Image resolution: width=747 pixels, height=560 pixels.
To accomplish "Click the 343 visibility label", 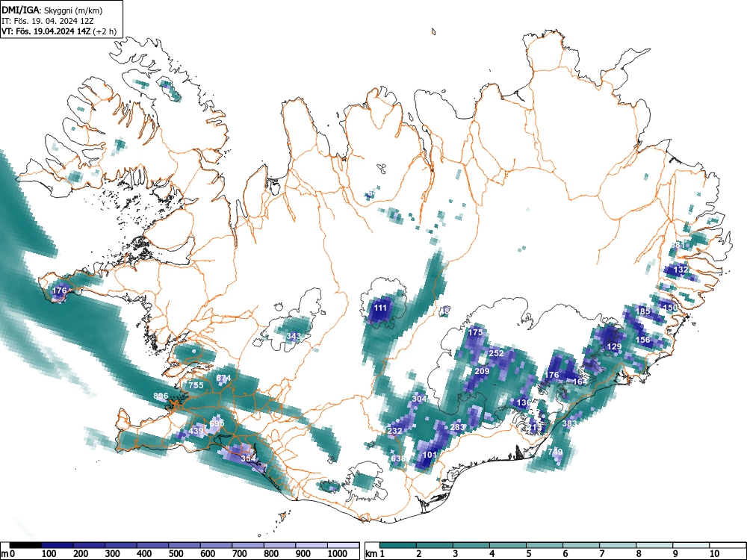I will pos(294,336).
